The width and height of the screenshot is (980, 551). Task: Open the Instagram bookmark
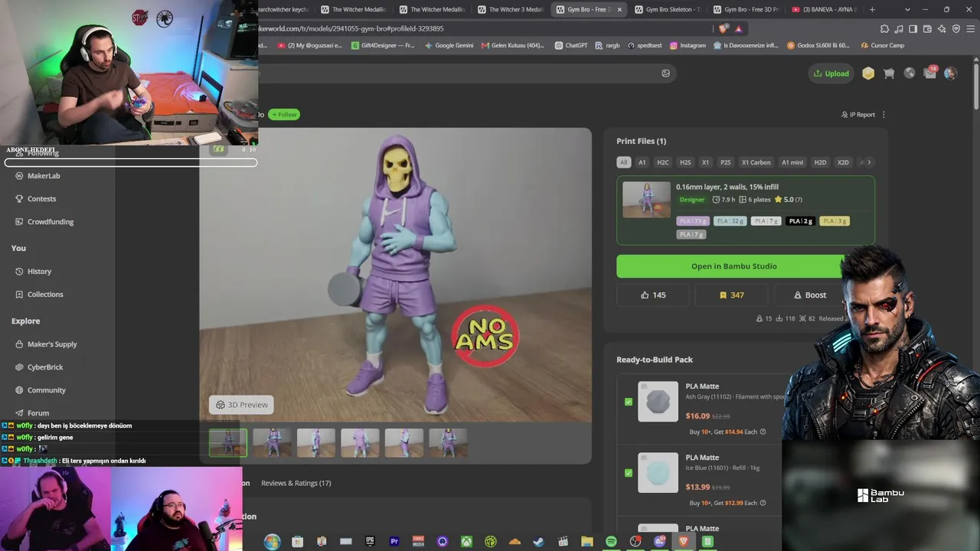(x=687, y=45)
